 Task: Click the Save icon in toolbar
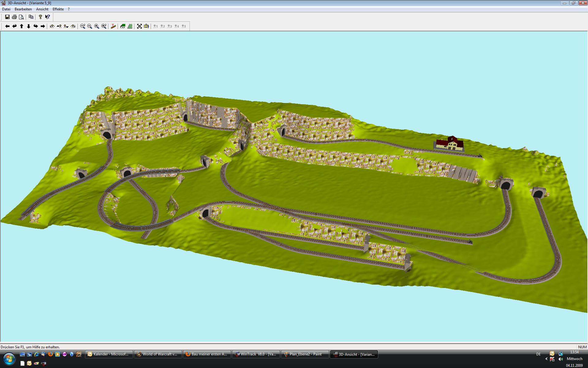7,17
